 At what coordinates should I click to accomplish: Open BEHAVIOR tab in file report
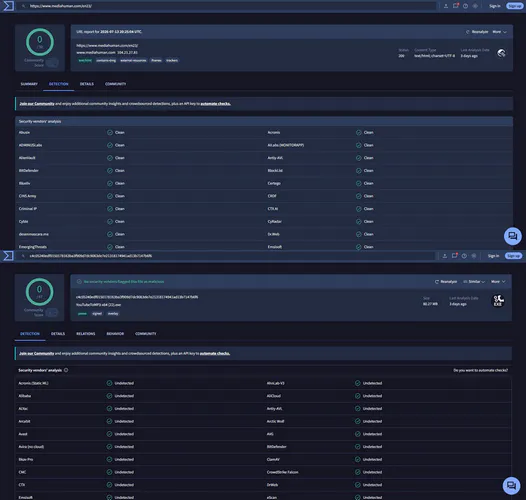115,334
